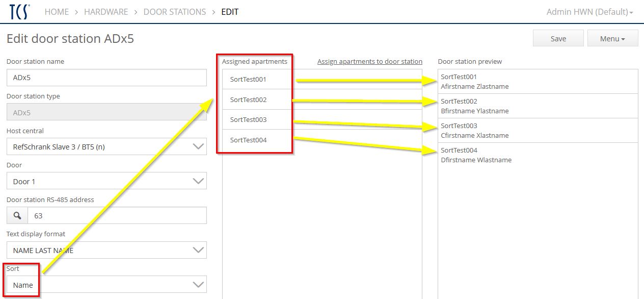
Task: Click Assign apartments to door station link
Action: [369, 62]
